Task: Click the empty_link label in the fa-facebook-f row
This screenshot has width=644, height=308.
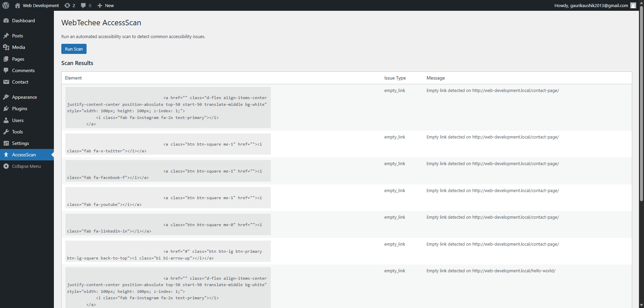Action: pyautogui.click(x=395, y=164)
